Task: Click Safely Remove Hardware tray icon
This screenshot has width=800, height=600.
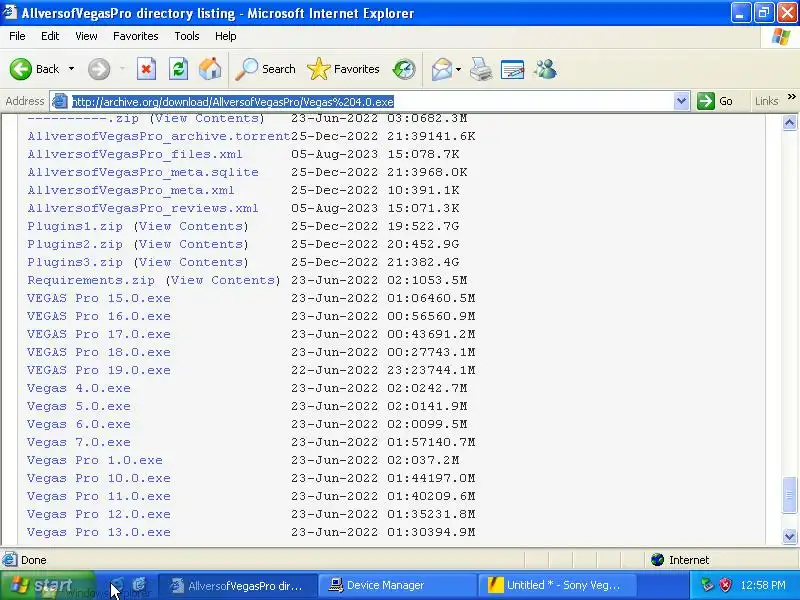Action: (x=707, y=585)
